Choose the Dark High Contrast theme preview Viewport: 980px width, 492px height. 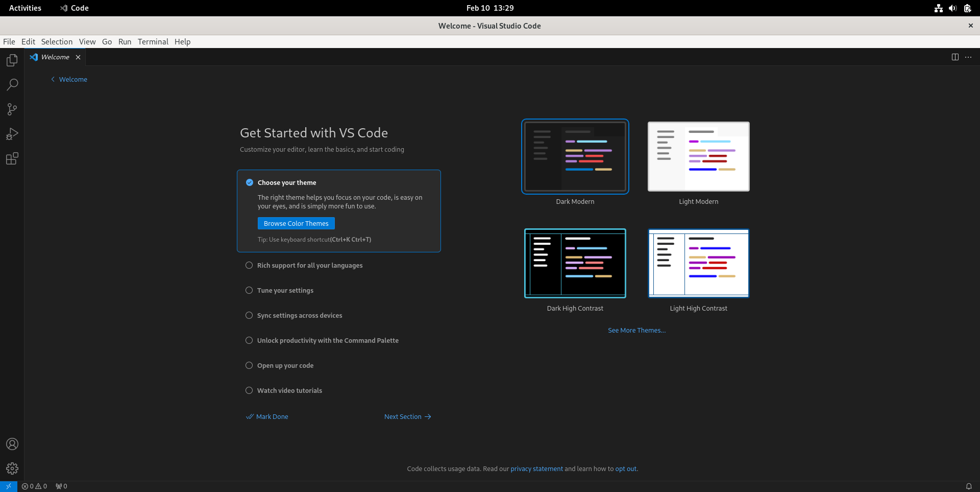(x=575, y=263)
